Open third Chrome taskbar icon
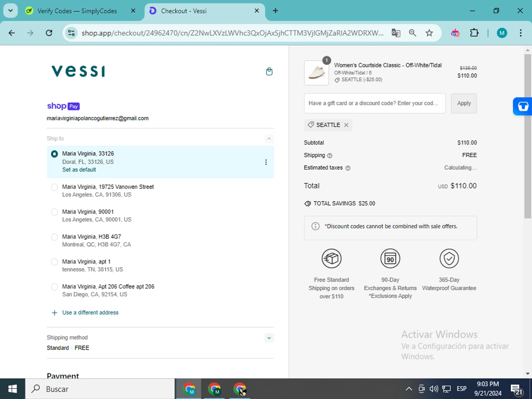 [240, 389]
